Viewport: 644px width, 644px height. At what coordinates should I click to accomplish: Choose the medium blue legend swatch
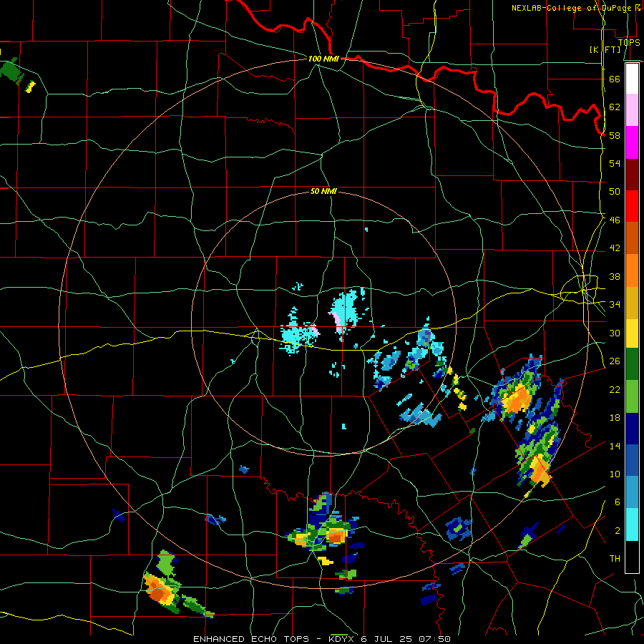632,461
